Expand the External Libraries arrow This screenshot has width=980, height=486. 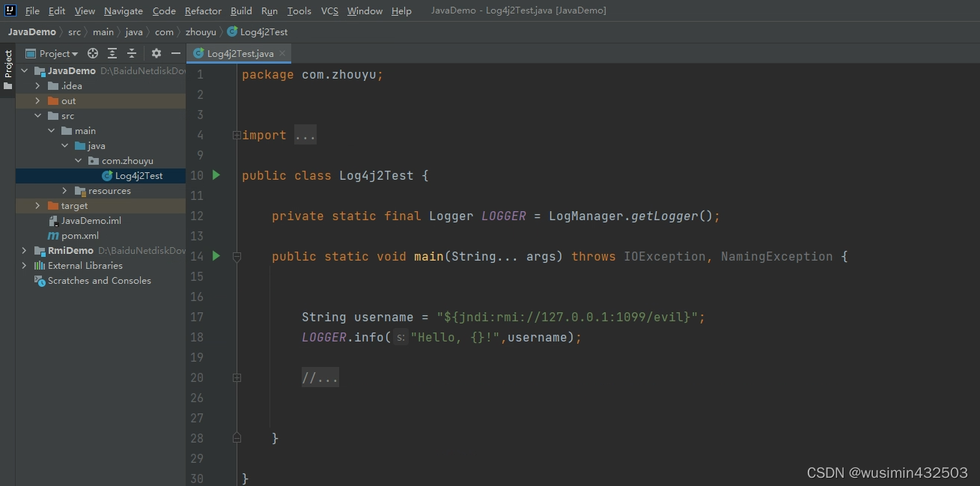click(25, 266)
